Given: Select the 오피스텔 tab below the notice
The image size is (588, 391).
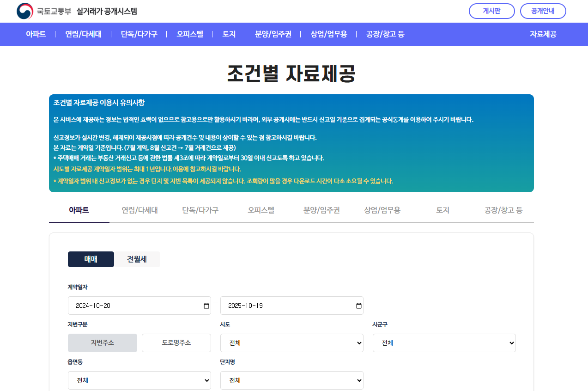Looking at the screenshot, I should (261, 210).
